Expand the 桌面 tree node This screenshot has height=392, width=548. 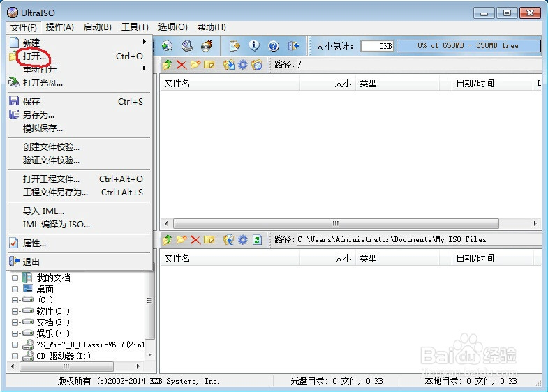click(15, 289)
